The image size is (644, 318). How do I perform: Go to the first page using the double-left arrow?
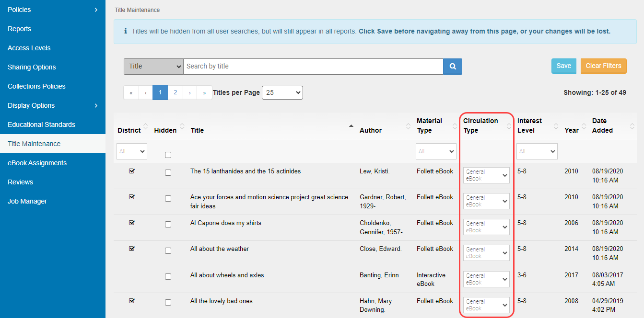(x=131, y=92)
